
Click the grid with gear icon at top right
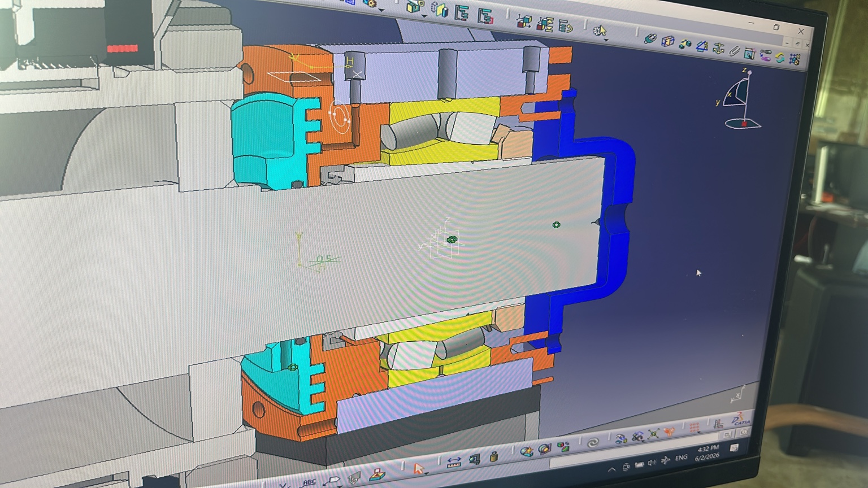[x=795, y=59]
